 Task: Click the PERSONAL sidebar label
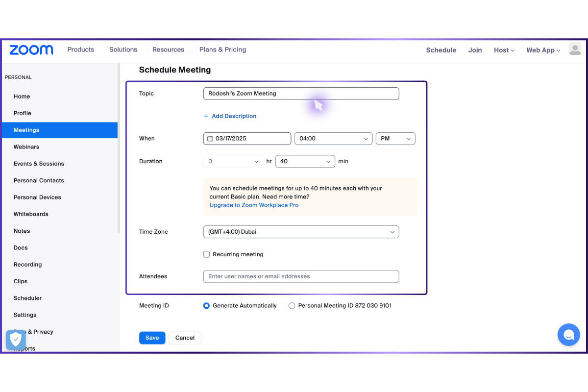coord(18,77)
